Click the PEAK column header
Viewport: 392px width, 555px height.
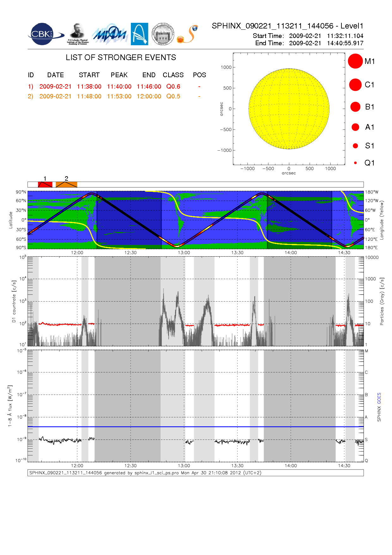tap(119, 75)
